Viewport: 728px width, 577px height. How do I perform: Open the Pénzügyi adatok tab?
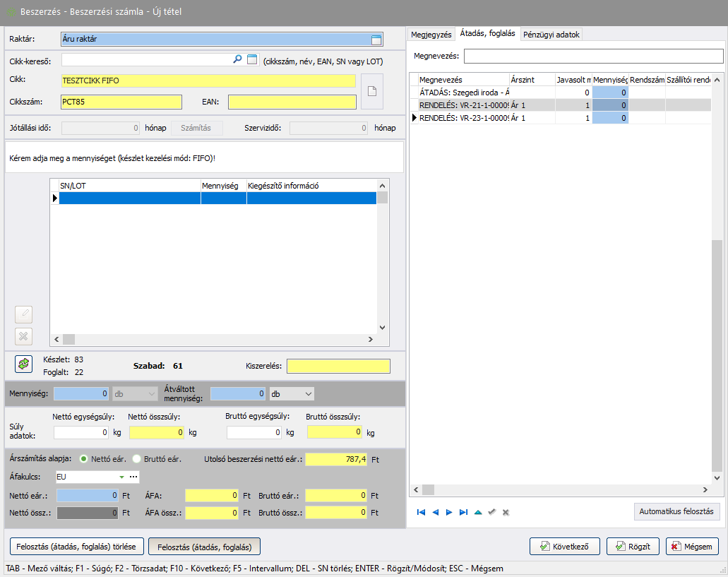[551, 35]
